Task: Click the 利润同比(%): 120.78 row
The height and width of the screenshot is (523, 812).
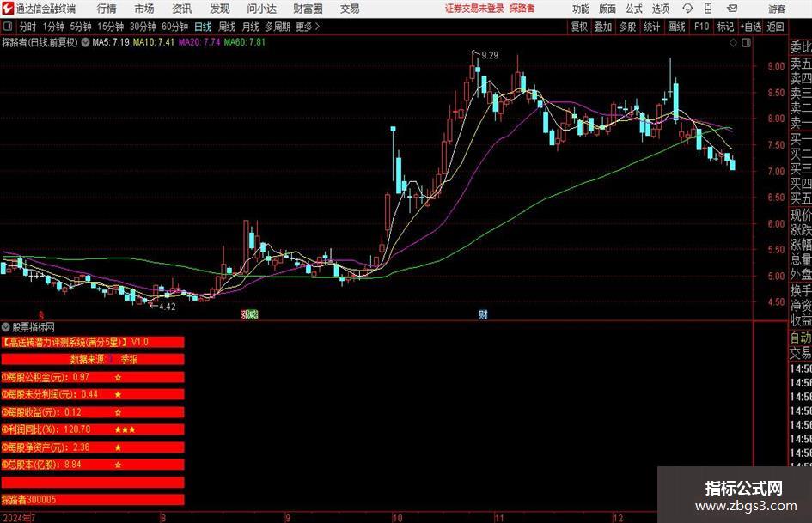Action: click(x=93, y=429)
